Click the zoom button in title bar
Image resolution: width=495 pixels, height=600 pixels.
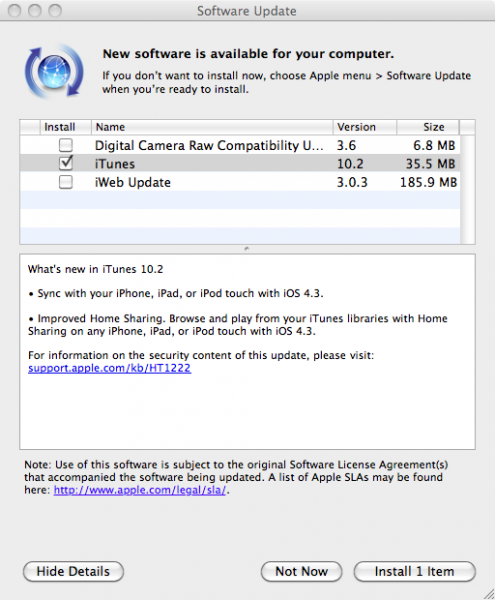pos(55,11)
